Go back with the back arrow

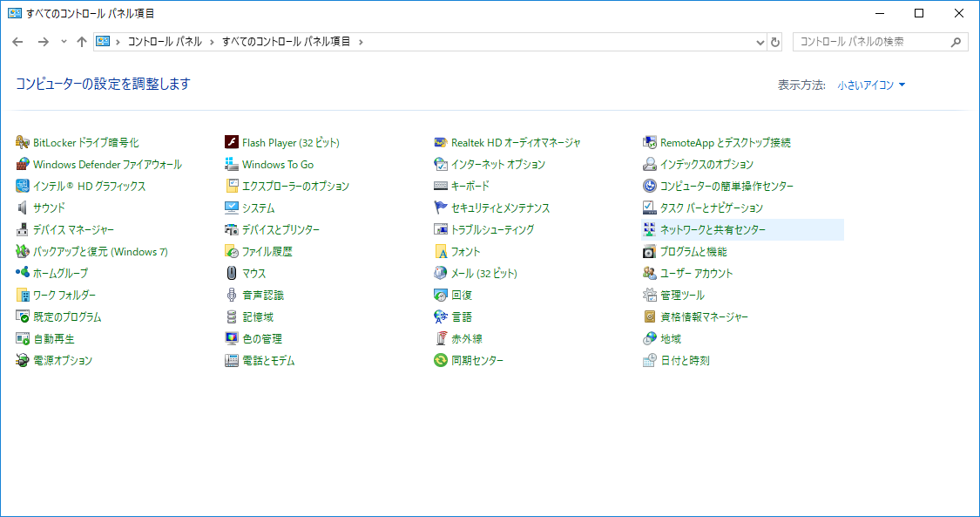tap(17, 42)
